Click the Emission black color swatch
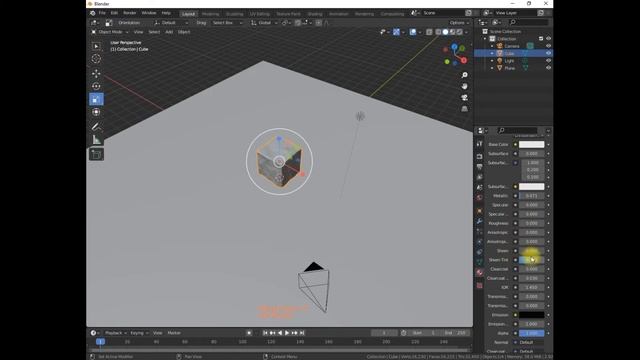Screen dimensions: 640x360 click(x=531, y=315)
